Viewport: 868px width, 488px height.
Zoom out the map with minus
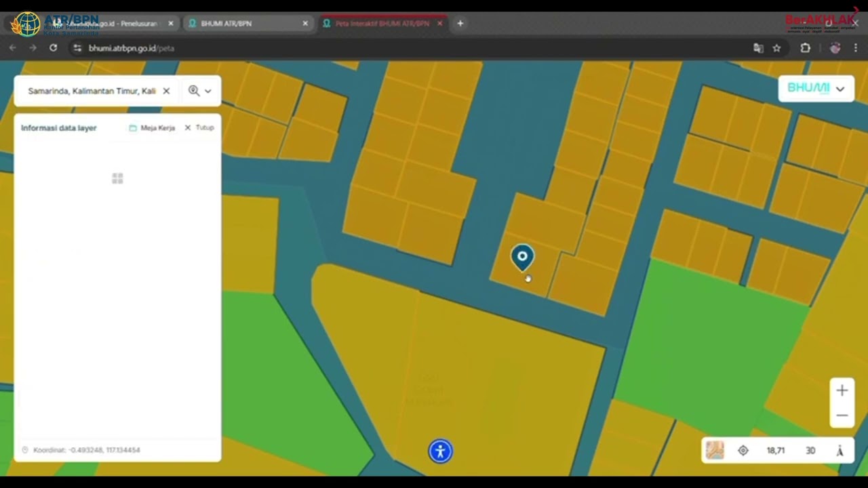coord(842,415)
